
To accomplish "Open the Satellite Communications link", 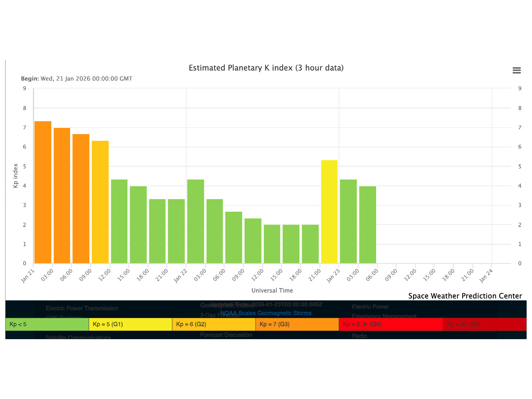I will coord(78,337).
